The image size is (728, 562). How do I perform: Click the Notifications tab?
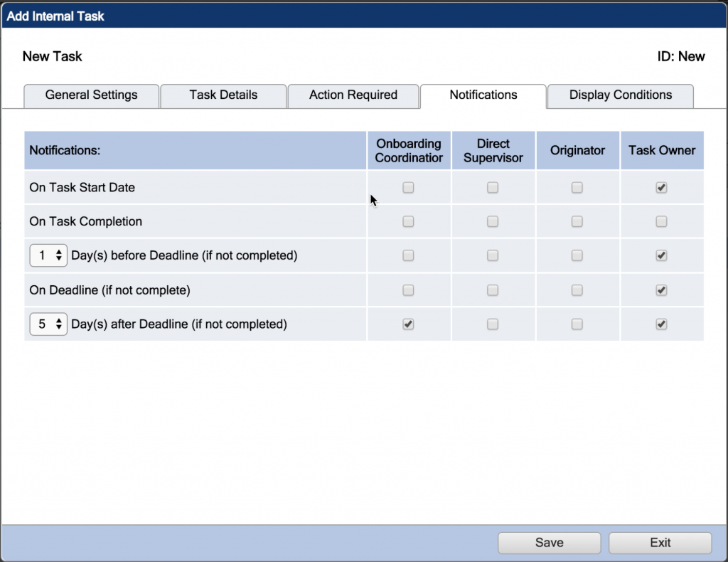483,95
